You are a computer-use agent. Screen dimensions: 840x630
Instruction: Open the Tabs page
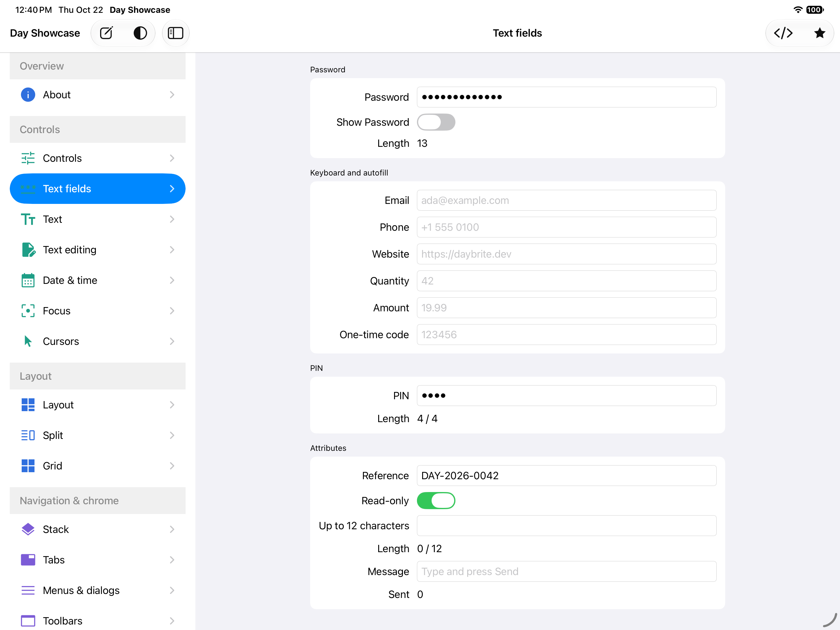[x=98, y=560]
